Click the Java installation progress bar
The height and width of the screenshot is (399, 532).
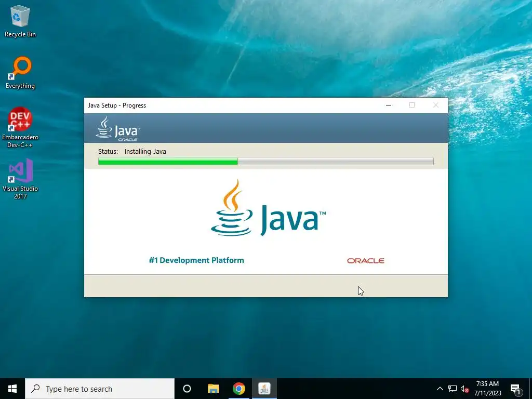coord(265,161)
